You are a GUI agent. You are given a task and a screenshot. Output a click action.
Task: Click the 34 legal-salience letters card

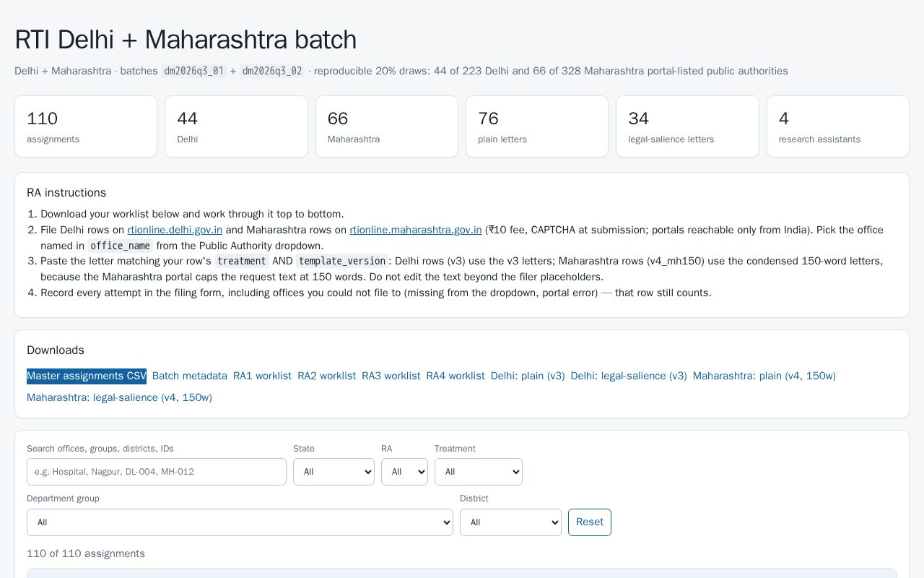click(687, 126)
